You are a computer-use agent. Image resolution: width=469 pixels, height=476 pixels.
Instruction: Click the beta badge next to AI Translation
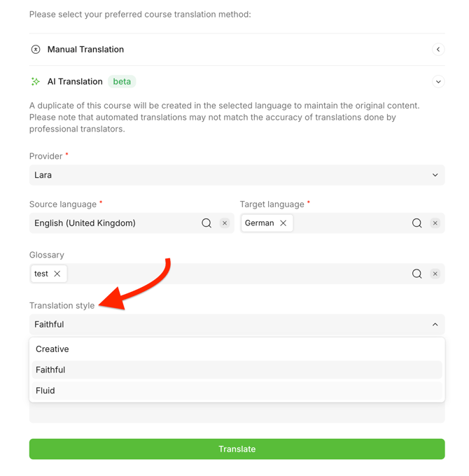[122, 82]
